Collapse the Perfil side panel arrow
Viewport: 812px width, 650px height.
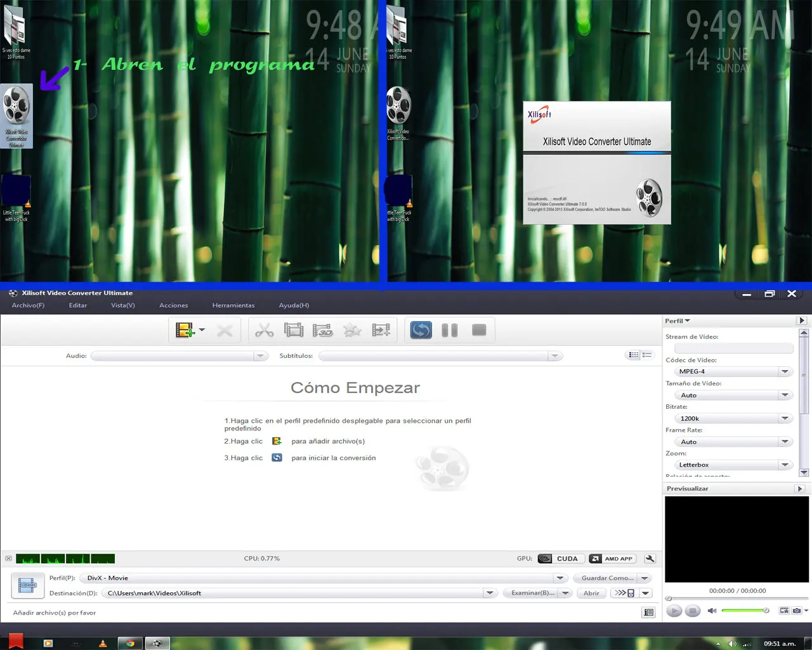pos(802,321)
